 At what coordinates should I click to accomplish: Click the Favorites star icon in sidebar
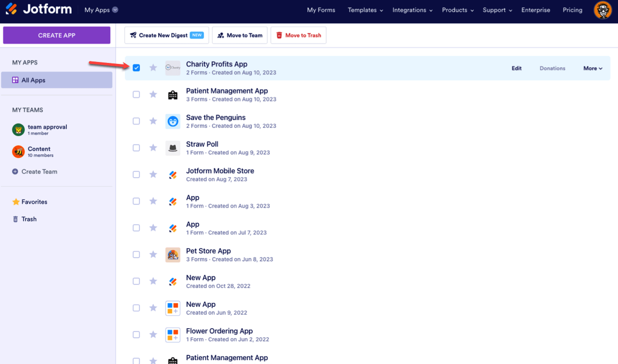(15, 202)
